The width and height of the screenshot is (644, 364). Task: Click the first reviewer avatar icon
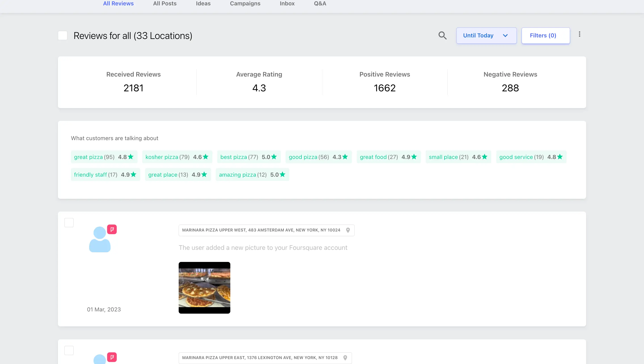(x=100, y=239)
